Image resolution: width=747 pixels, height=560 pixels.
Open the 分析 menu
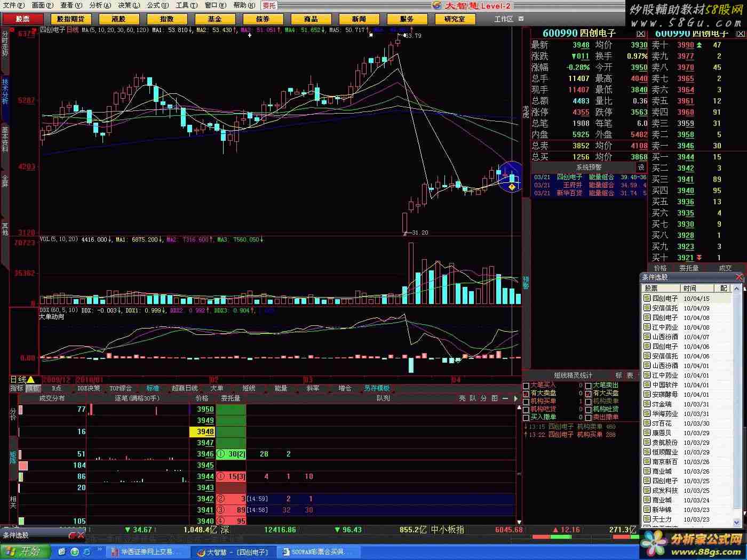[100, 5]
